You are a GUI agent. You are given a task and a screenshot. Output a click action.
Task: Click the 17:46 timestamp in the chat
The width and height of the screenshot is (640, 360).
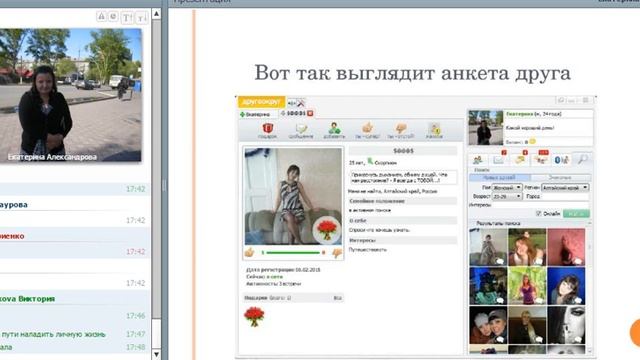(135, 316)
